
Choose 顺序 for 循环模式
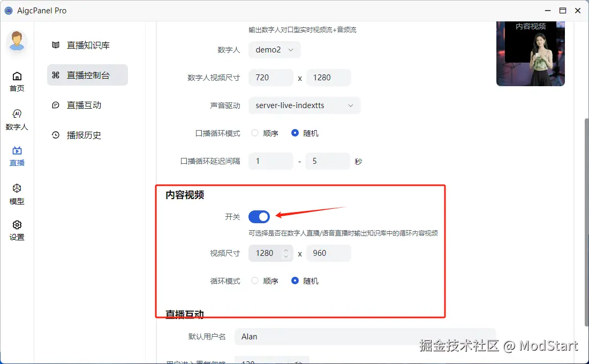255,280
